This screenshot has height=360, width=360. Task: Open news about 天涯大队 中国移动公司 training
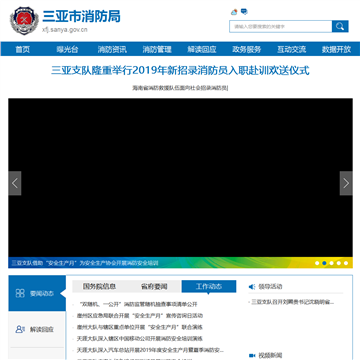pos(140,339)
